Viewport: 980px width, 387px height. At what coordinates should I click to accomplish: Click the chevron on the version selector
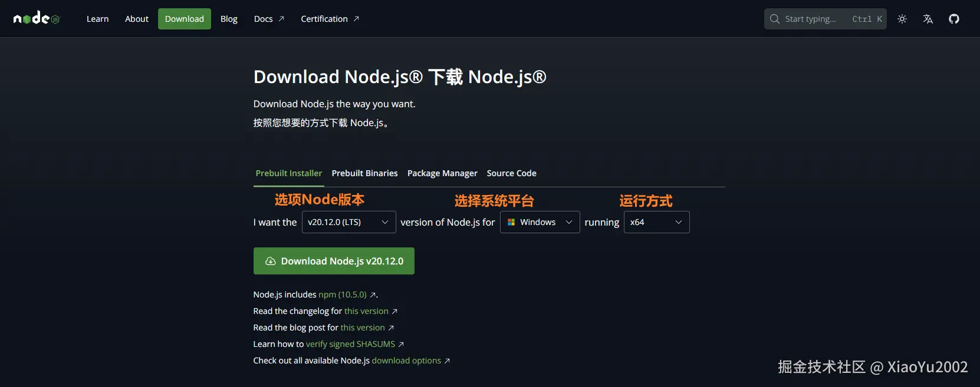point(385,222)
